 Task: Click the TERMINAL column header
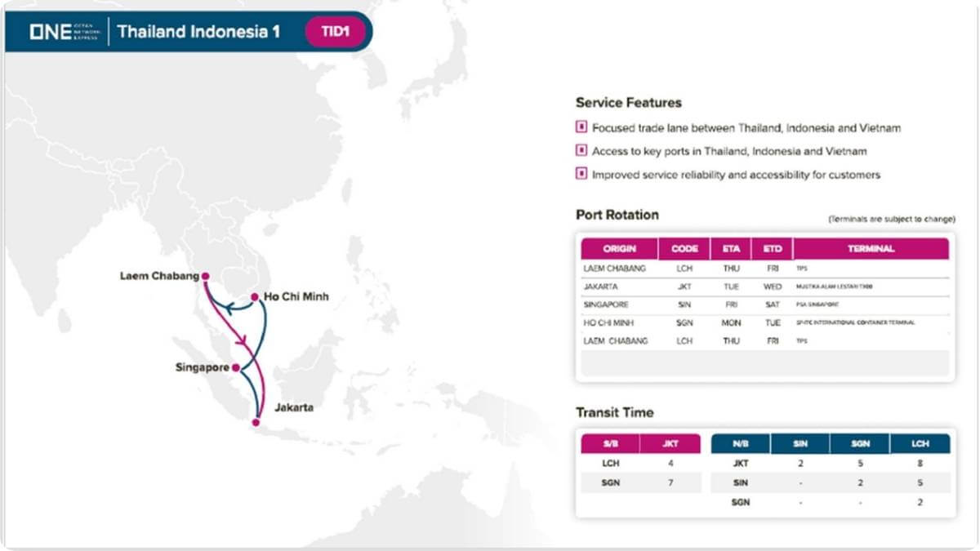point(871,249)
